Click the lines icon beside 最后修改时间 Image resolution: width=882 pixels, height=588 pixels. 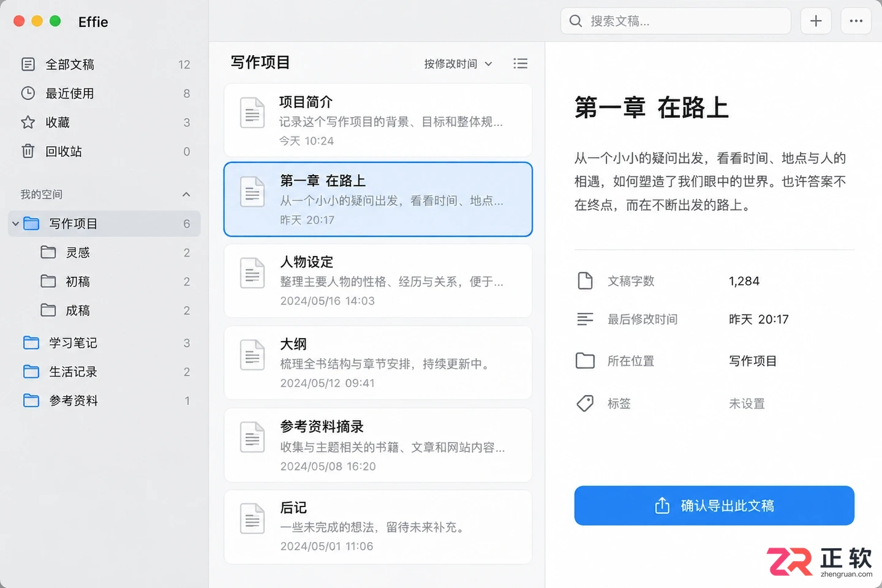pos(586,319)
